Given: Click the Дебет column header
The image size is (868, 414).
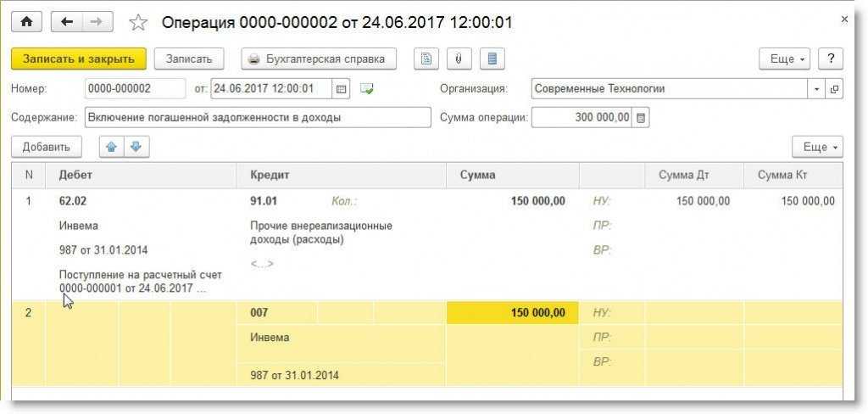Looking at the screenshot, I should tap(142, 175).
